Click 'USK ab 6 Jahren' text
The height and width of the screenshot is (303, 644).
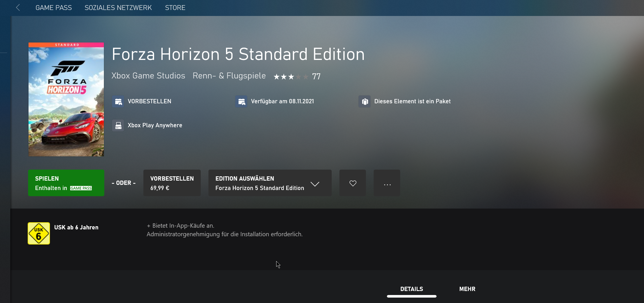(76, 227)
